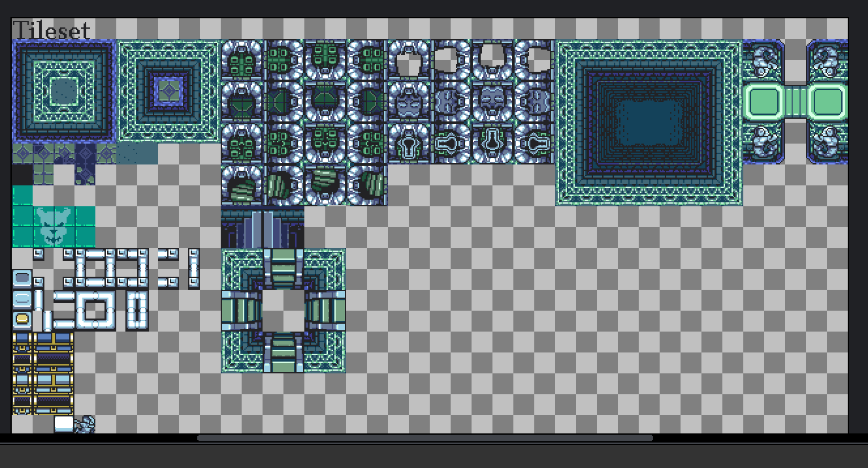
Task: Select the rightmost stone face block
Action: pos(534,102)
